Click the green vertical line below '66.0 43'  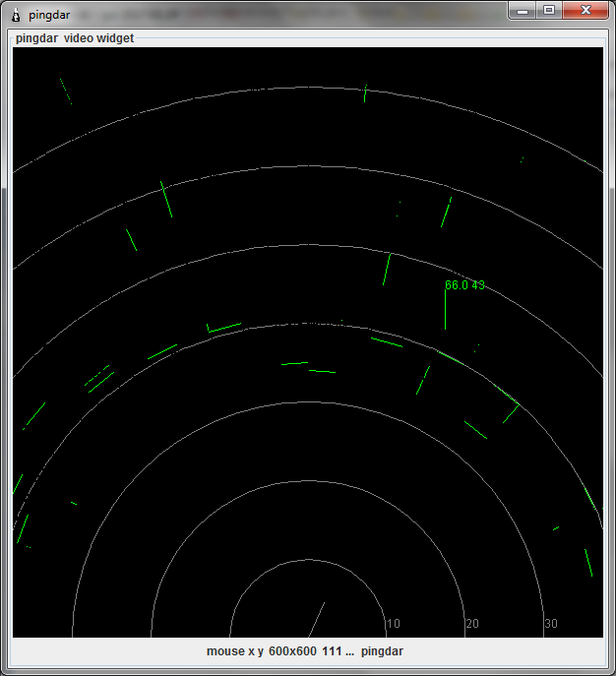pos(446,310)
